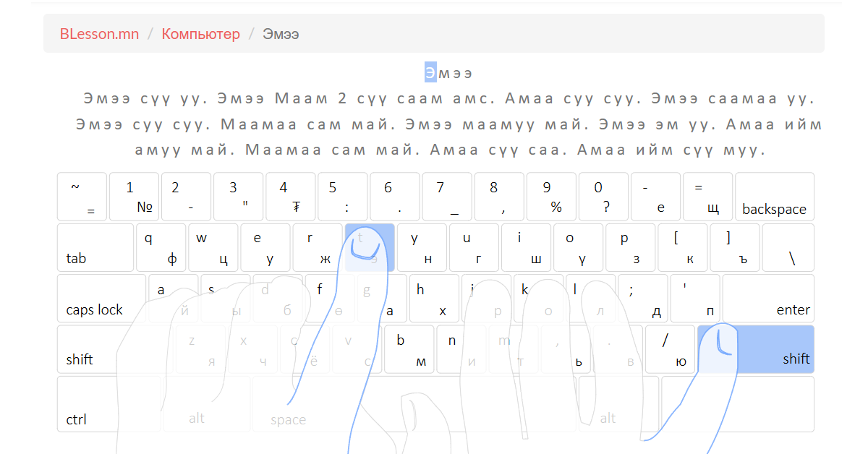Toggle the caps lock key

pyautogui.click(x=101, y=298)
